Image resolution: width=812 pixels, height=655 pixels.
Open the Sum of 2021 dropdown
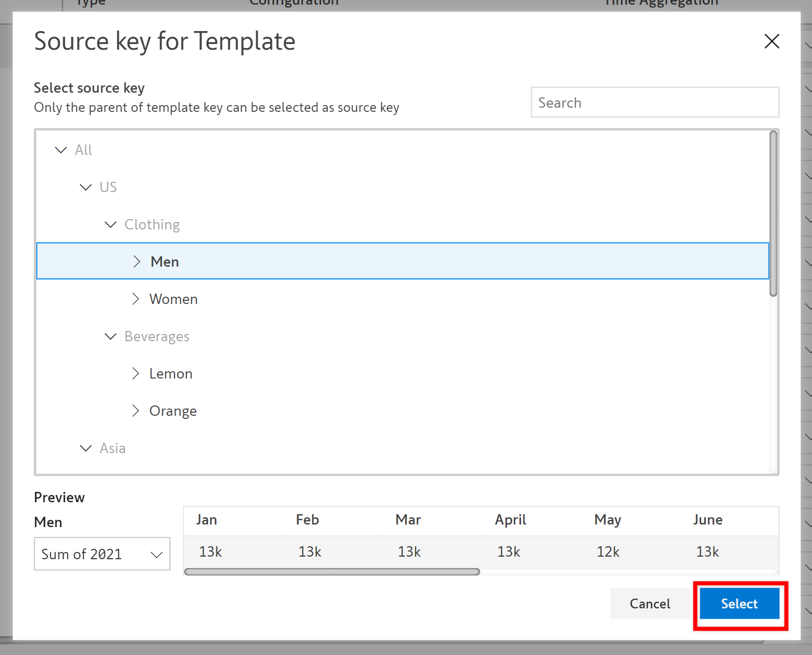102,554
